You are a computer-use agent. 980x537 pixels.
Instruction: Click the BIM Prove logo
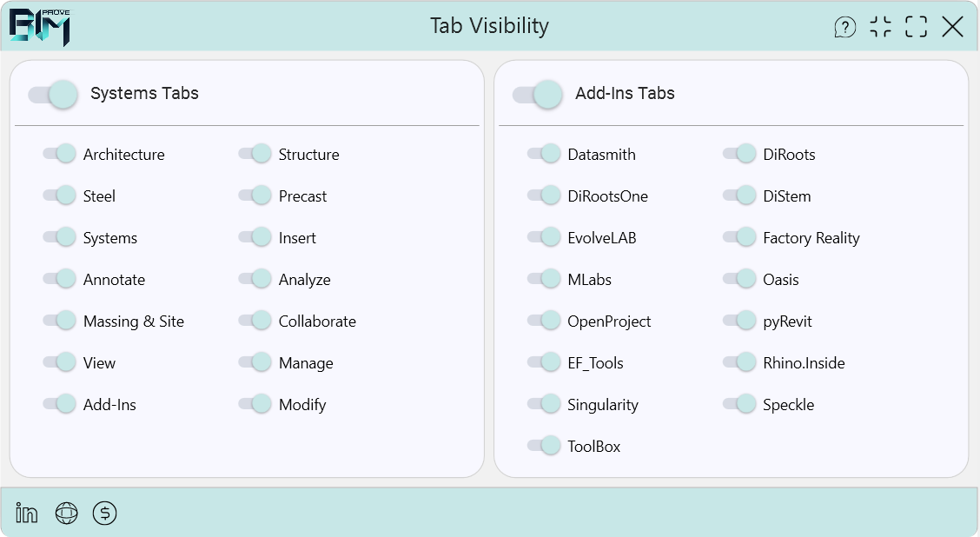tap(40, 27)
